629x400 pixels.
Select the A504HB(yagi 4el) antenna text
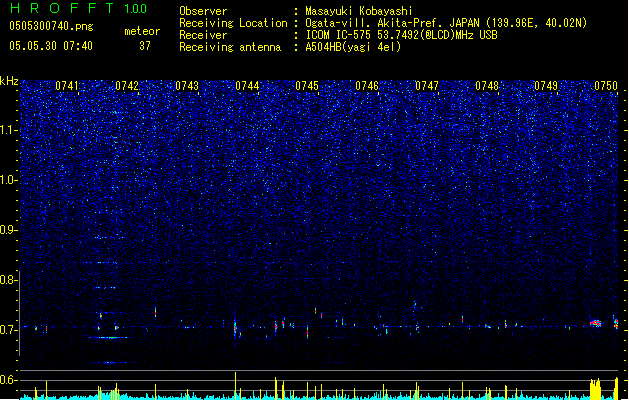(x=353, y=47)
